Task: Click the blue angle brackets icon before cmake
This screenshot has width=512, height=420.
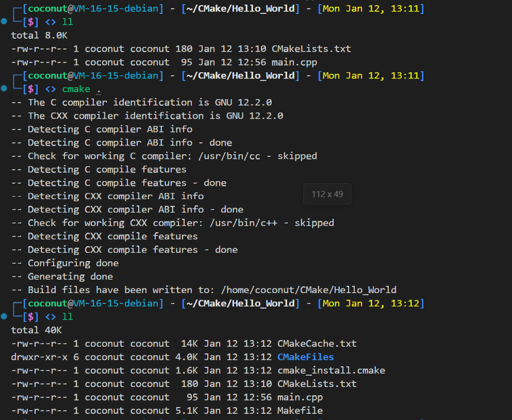Action: [51, 89]
